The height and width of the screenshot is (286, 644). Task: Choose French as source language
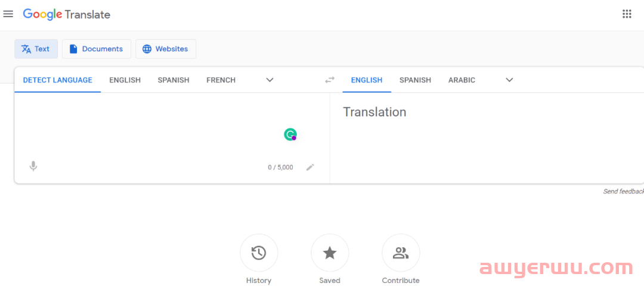[x=221, y=80]
